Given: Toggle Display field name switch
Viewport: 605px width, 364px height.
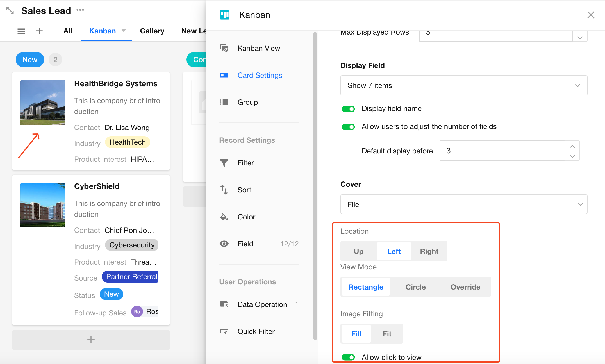Looking at the screenshot, I should click(348, 109).
